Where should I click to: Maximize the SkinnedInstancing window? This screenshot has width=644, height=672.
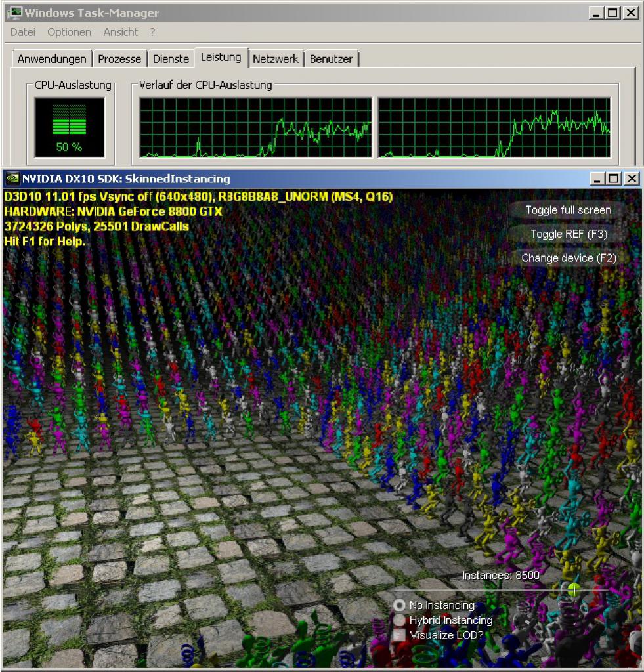pyautogui.click(x=614, y=178)
